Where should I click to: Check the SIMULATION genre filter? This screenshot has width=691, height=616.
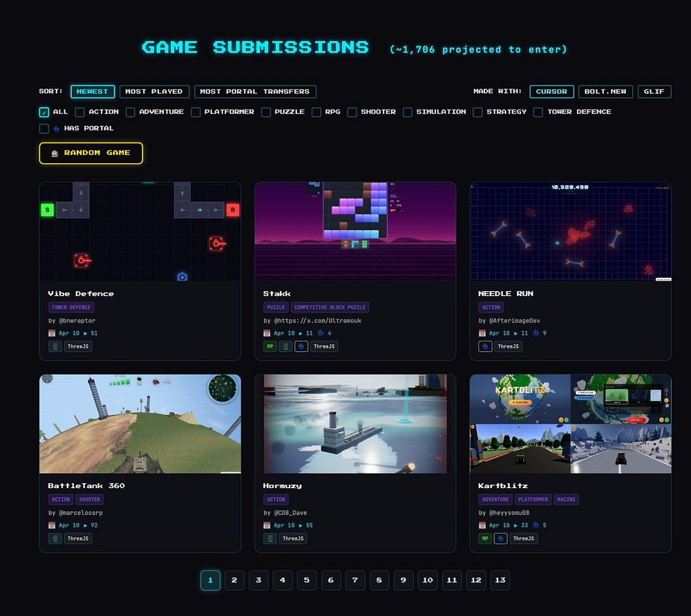pos(408,112)
